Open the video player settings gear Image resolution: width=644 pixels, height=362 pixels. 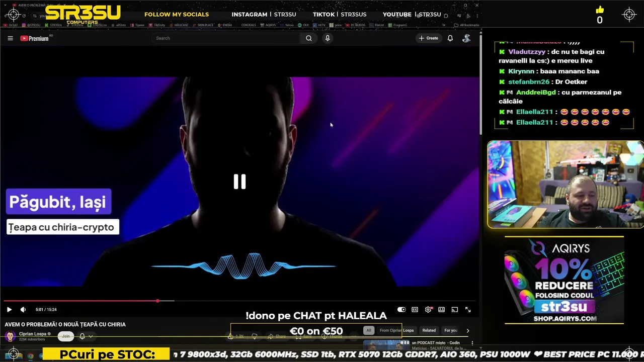(428, 310)
